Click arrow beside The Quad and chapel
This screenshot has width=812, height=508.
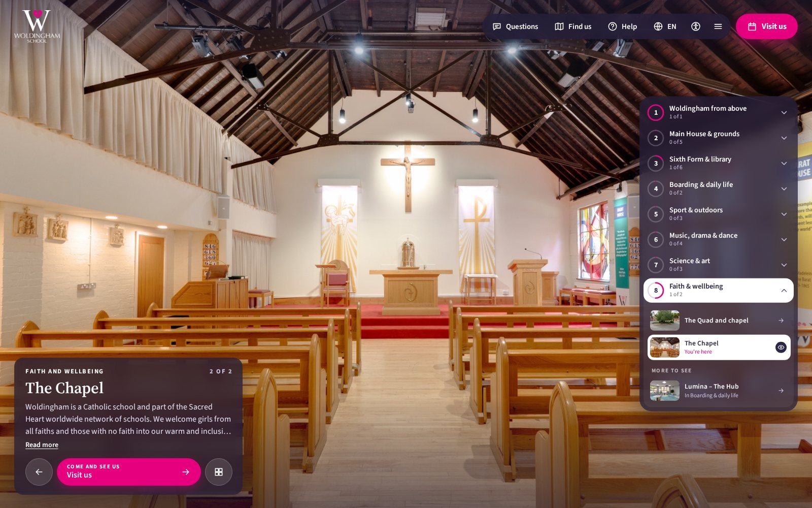point(781,321)
